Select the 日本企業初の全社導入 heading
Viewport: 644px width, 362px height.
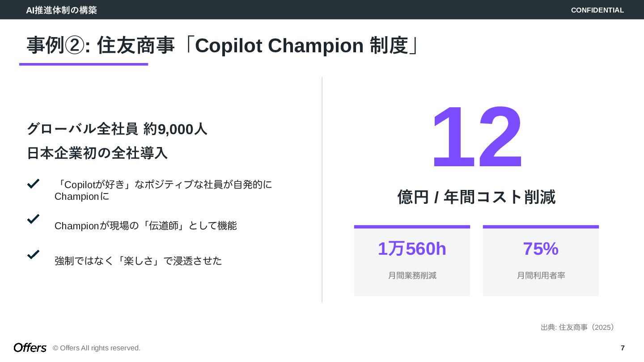coord(97,153)
